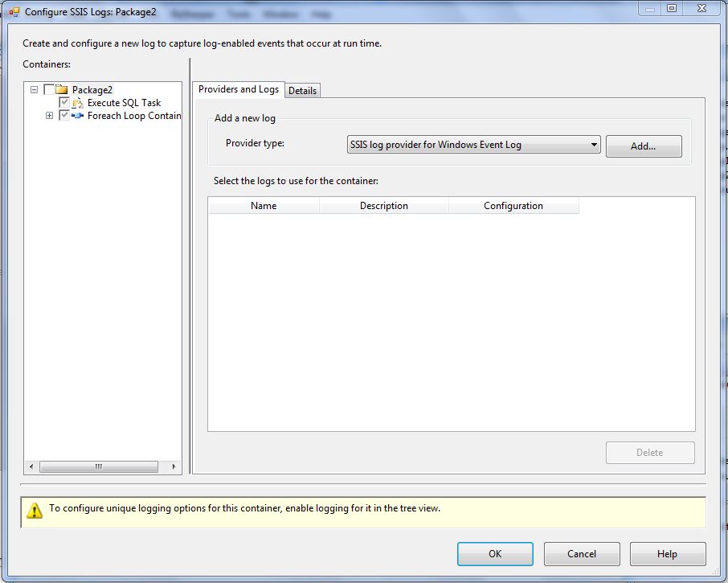Click the Execute SQL Task icon
Viewport: 728px width, 583px height.
pos(78,103)
